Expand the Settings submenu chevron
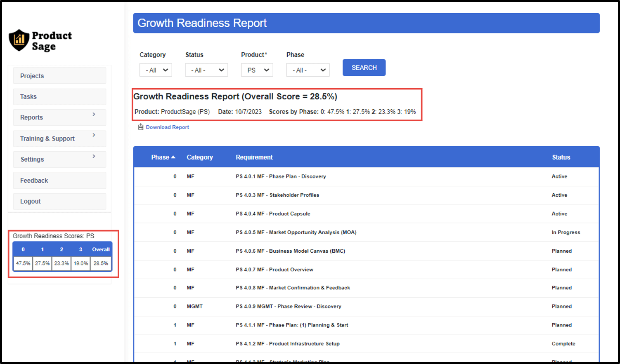Image resolution: width=620 pixels, height=364 pixels. 94,156
